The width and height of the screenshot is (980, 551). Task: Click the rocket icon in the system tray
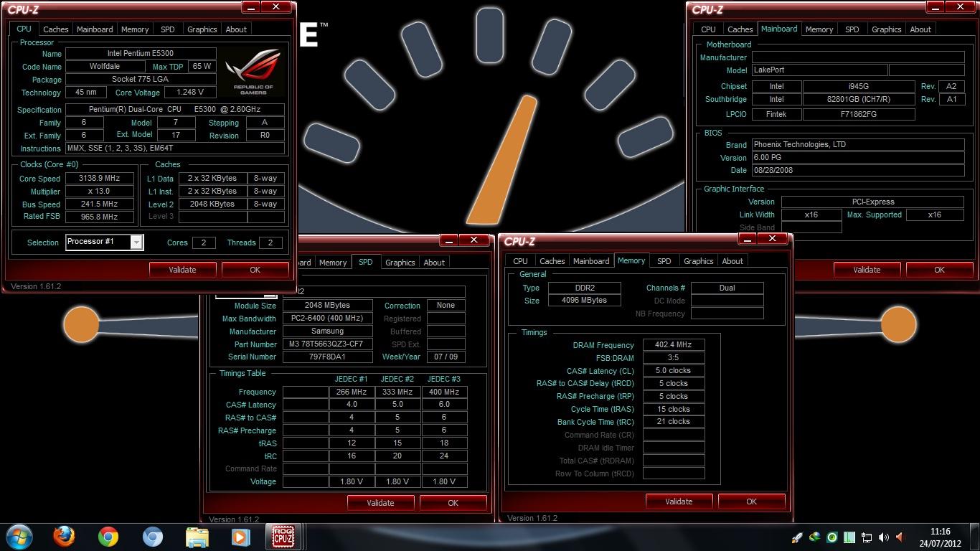pos(797,537)
